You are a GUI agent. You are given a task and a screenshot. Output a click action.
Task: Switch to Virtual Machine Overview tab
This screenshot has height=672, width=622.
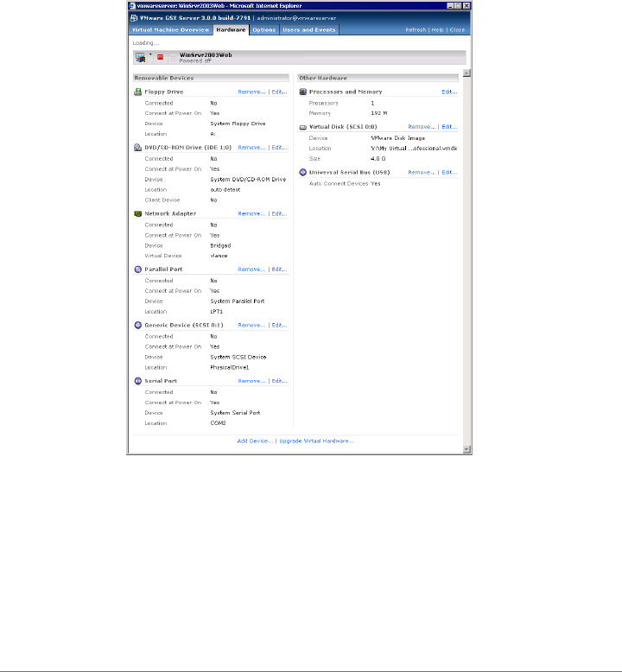click(x=170, y=30)
